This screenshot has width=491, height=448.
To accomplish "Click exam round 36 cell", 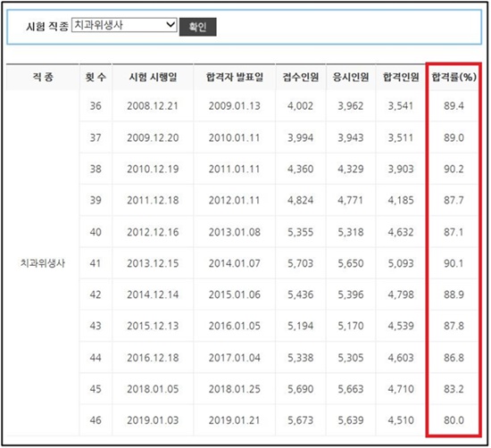I will pyautogui.click(x=96, y=106).
